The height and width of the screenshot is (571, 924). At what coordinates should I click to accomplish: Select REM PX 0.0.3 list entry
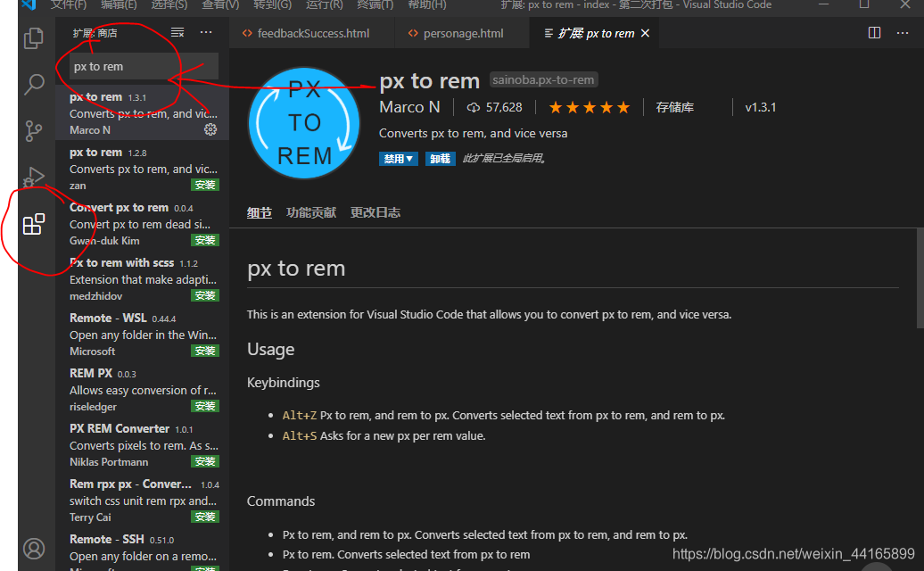point(143,390)
